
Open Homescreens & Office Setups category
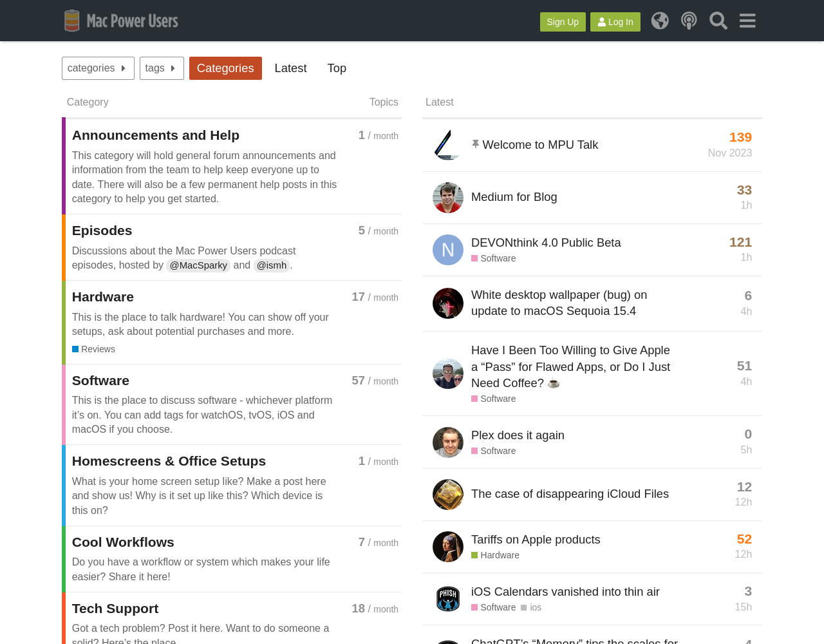click(169, 461)
